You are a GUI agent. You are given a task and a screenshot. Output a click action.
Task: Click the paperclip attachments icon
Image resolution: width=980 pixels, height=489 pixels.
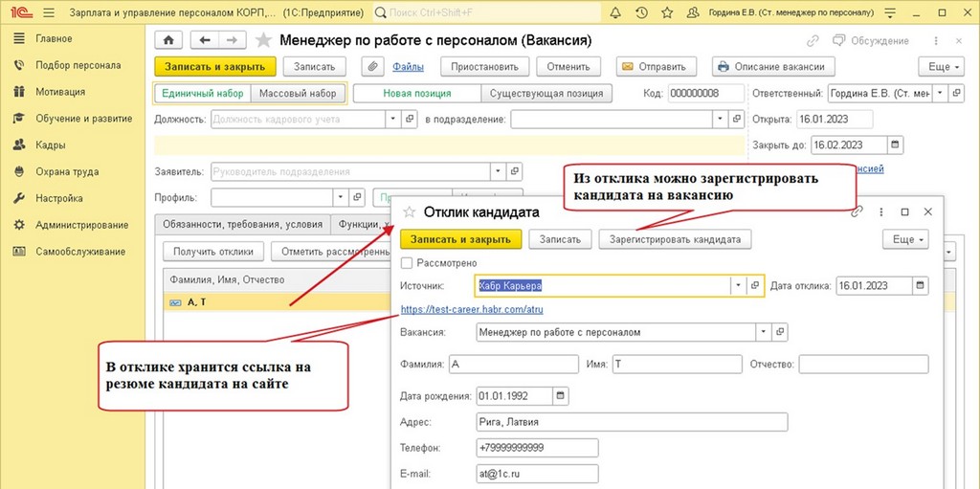[x=372, y=66]
